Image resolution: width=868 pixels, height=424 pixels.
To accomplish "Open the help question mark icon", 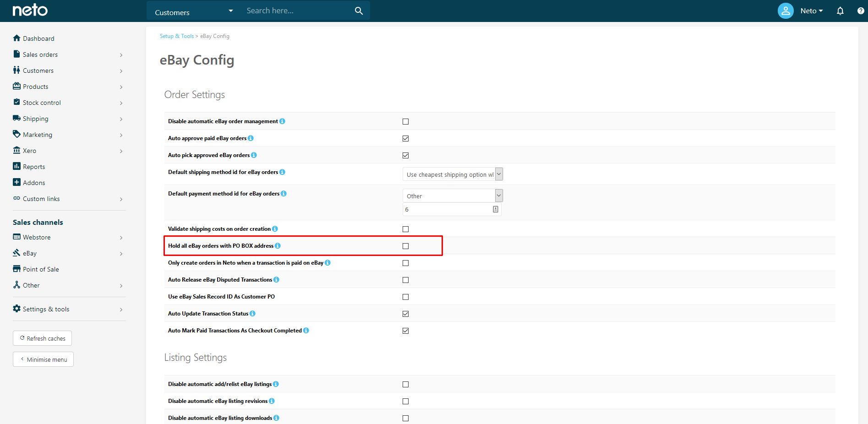I will coord(861,11).
